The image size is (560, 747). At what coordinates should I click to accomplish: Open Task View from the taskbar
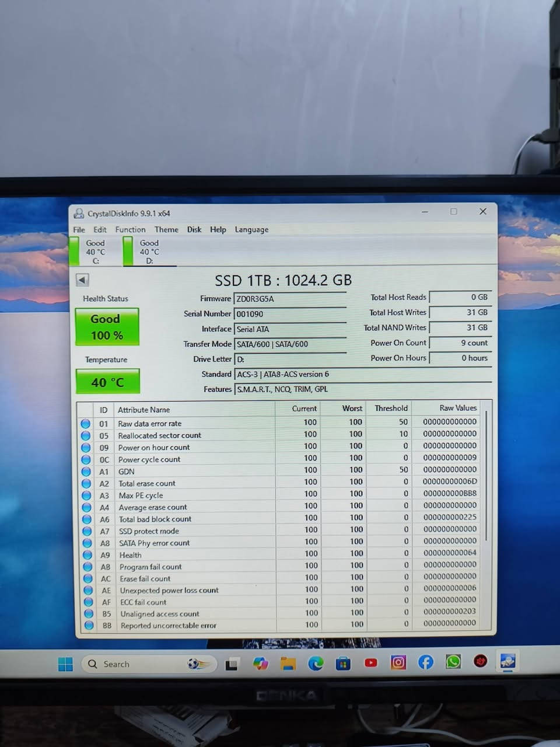pyautogui.click(x=232, y=664)
